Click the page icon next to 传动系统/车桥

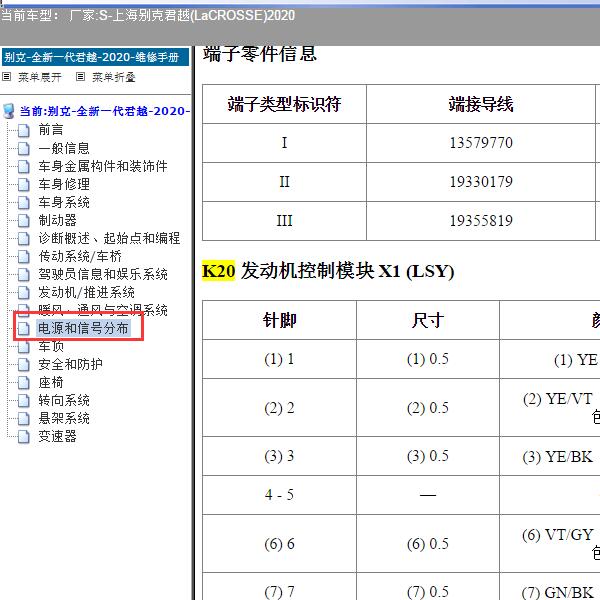pyautogui.click(x=24, y=256)
